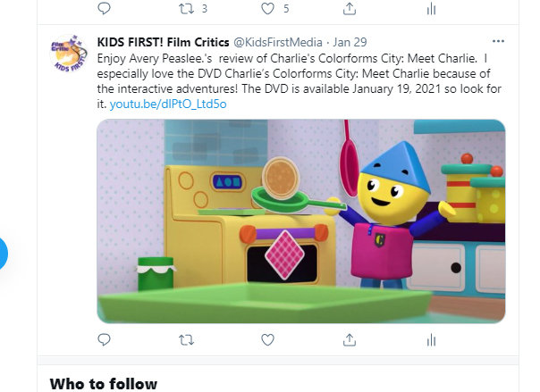This screenshot has height=392, width=540.
Task: Open the youtu.be/dIPtO_Ltd5o link
Action: point(168,104)
